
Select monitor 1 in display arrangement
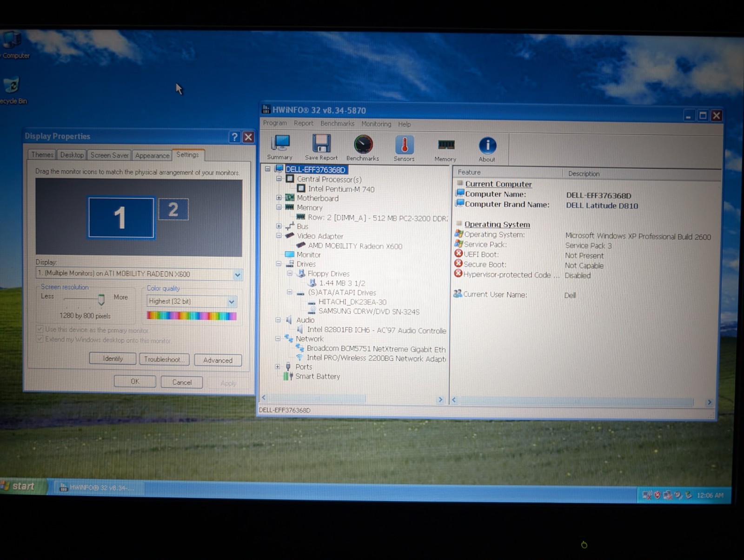point(121,218)
